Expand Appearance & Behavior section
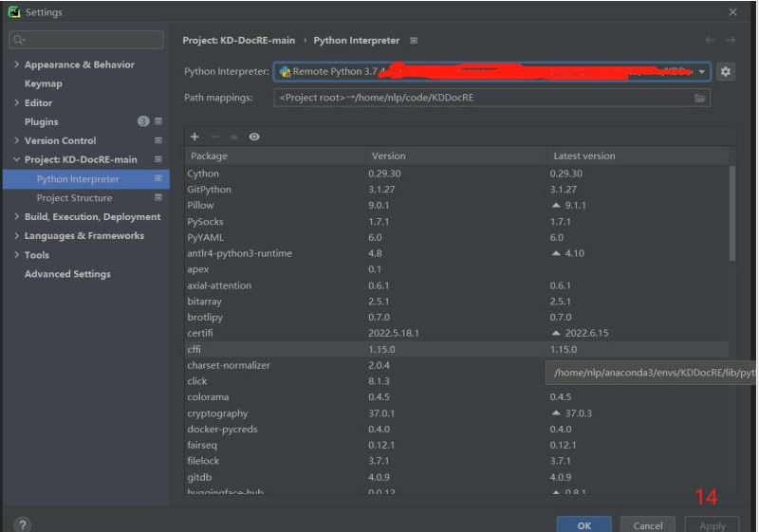The height and width of the screenshot is (532, 759). click(16, 64)
